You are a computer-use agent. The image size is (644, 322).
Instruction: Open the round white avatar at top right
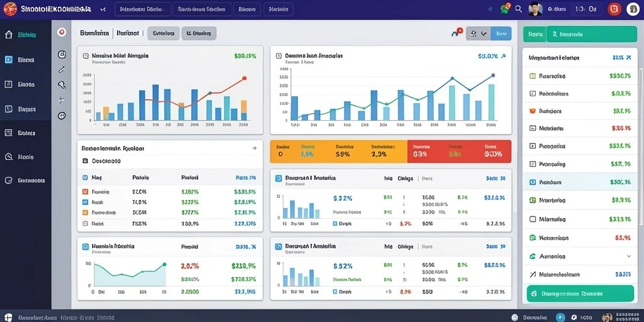pyautogui.click(x=633, y=9)
